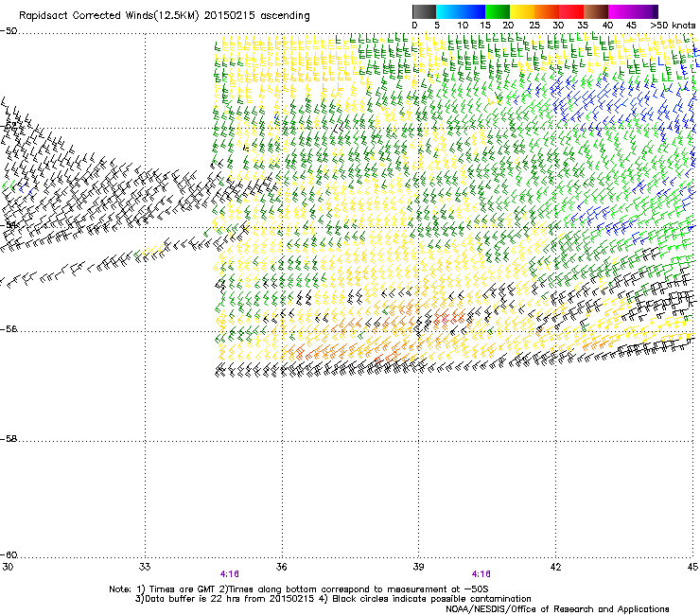The width and height of the screenshot is (700, 615).
Task: Click the 'NOAA/NESDIS/Office of Research and Applications' credit
Action: 557,609
